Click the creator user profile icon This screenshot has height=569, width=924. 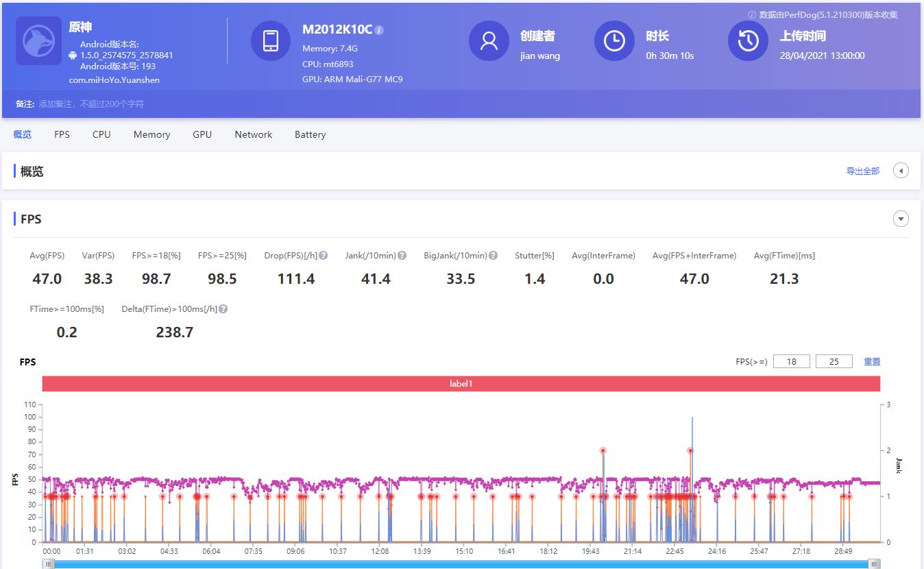click(x=489, y=41)
